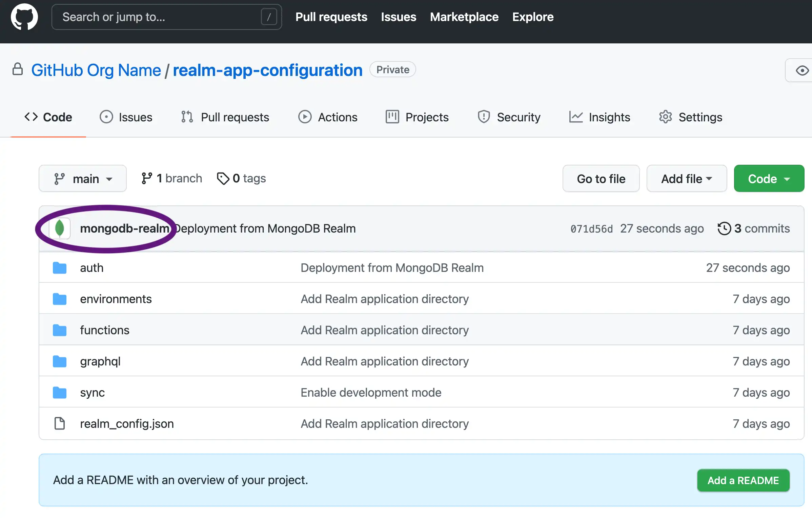The image size is (812, 518).
Task: Click the 0 tags toggle link
Action: [242, 179]
